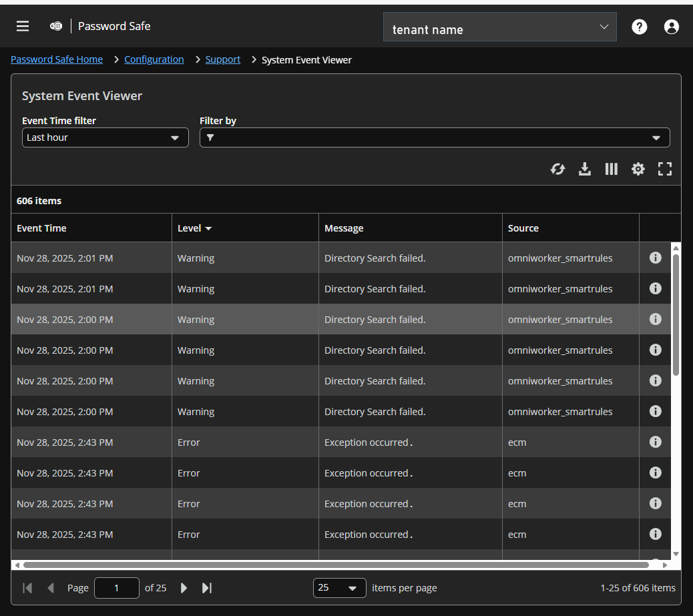Refresh the system event grid

(x=558, y=169)
